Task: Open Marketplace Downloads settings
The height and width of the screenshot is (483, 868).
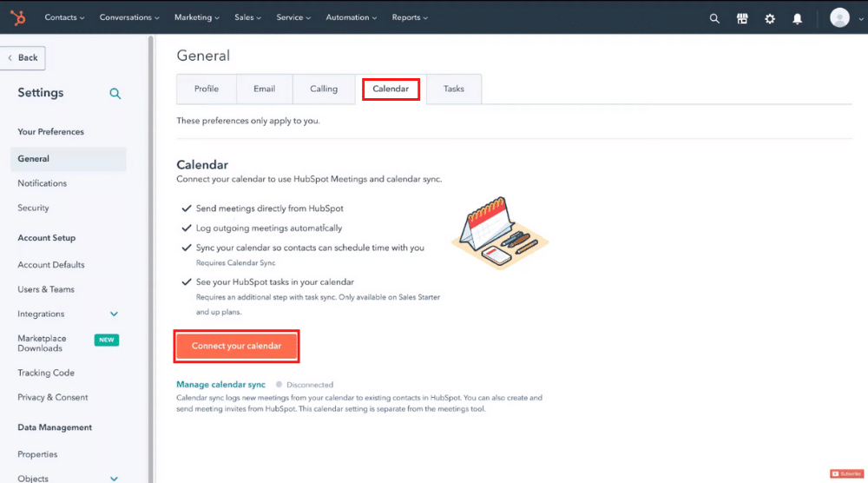Action: pyautogui.click(x=42, y=343)
